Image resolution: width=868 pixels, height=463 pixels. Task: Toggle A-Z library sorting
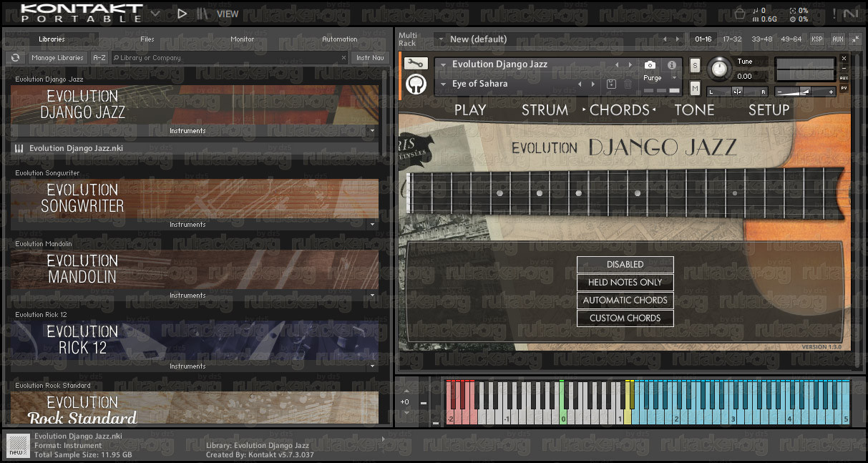(99, 58)
